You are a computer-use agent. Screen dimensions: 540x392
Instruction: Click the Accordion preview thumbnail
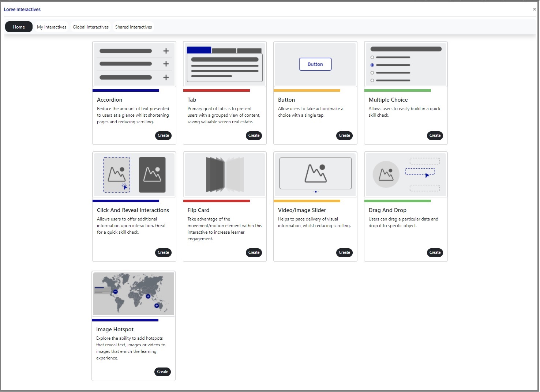134,64
